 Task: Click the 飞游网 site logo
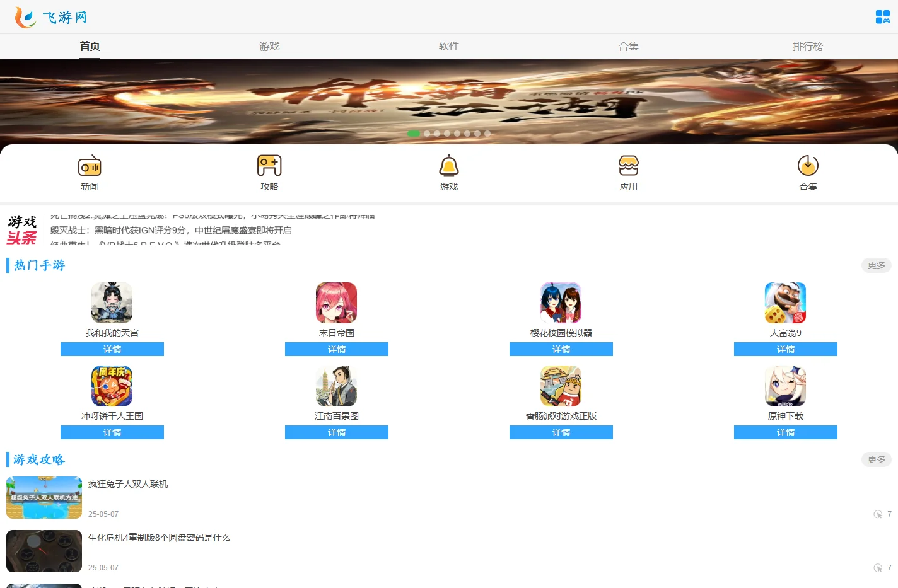click(x=50, y=17)
